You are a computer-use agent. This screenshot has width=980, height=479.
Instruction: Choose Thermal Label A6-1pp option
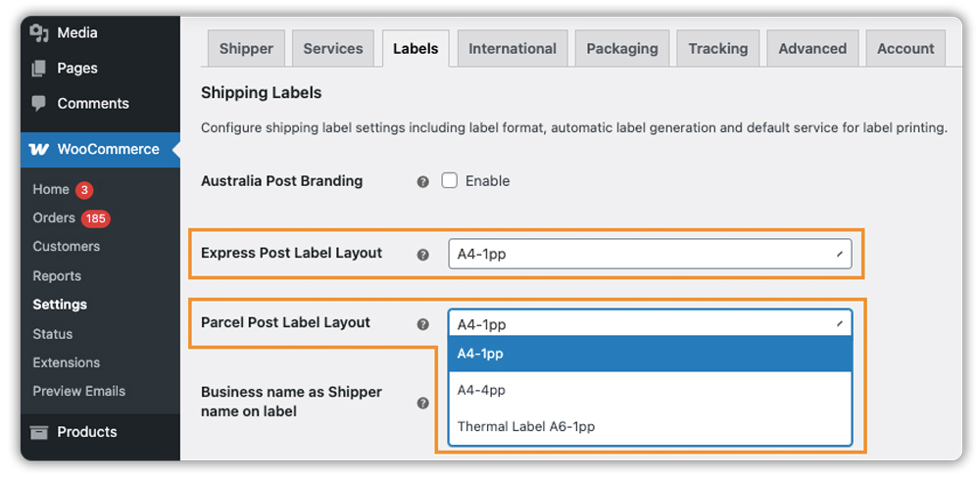click(x=650, y=426)
